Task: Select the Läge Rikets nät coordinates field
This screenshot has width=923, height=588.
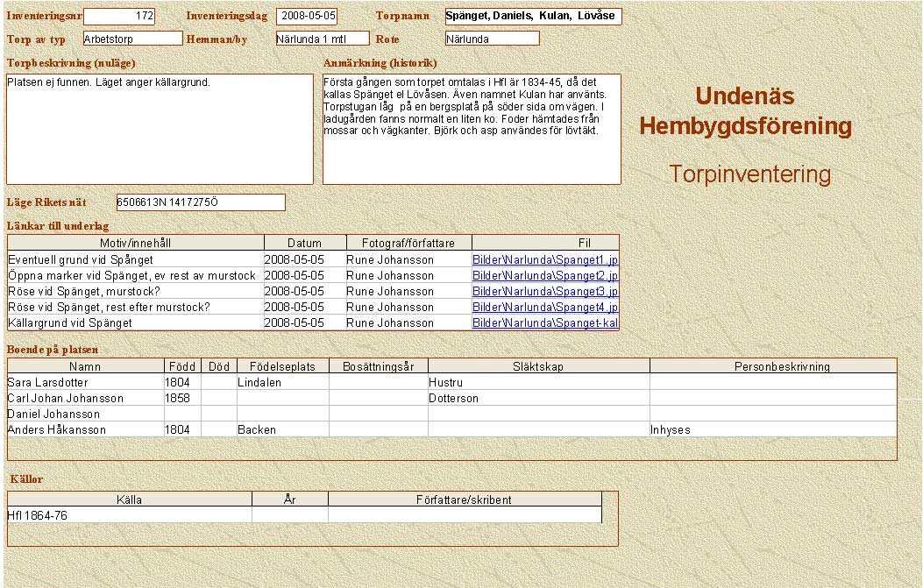Action: tap(201, 203)
